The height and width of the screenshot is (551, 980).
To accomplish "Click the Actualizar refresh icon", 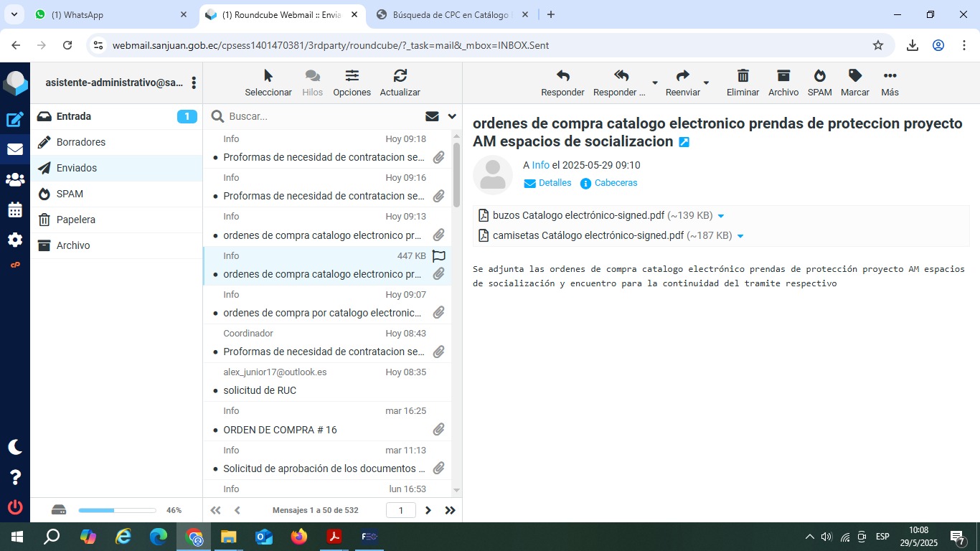I will click(x=400, y=83).
